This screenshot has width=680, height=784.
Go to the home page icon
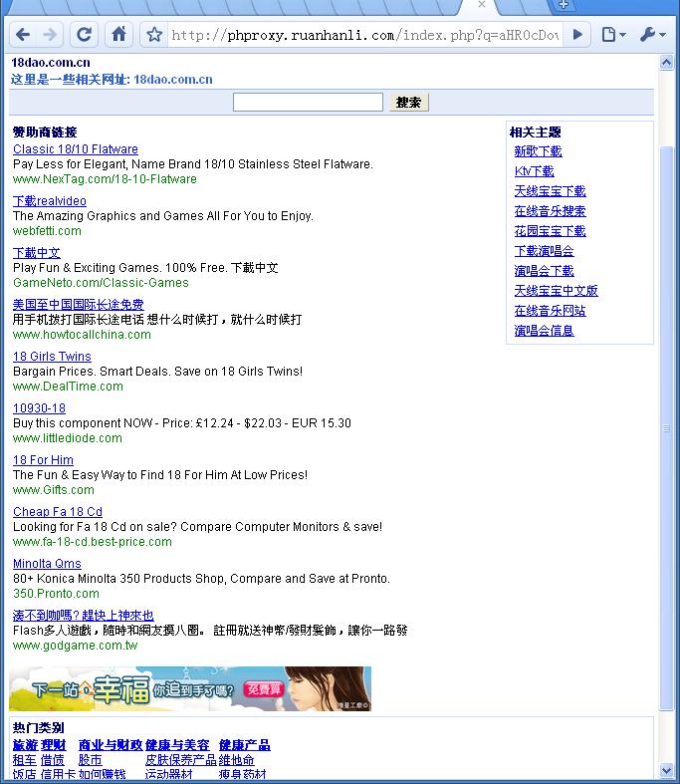[118, 35]
